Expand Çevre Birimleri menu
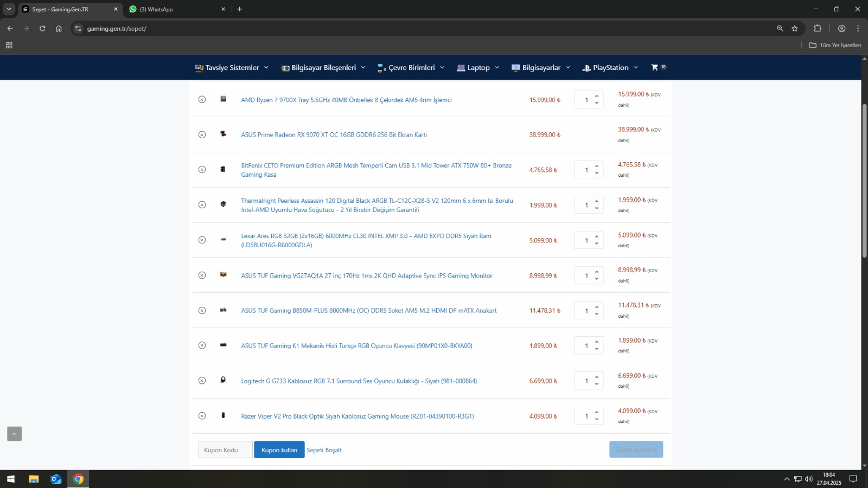Image resolution: width=868 pixels, height=488 pixels. click(411, 68)
